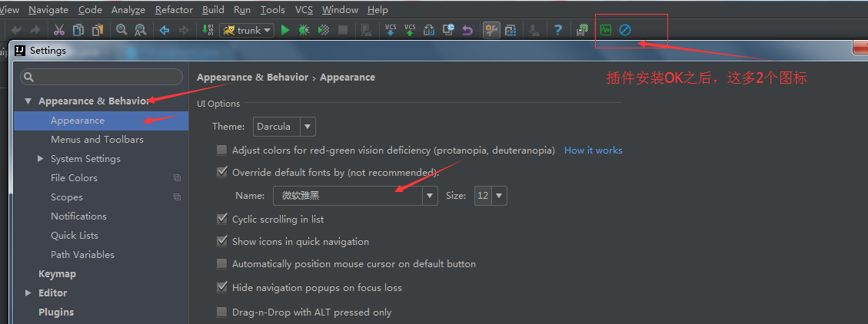This screenshot has height=324, width=868.
Task: Open the Analyze menu
Action: 128,10
